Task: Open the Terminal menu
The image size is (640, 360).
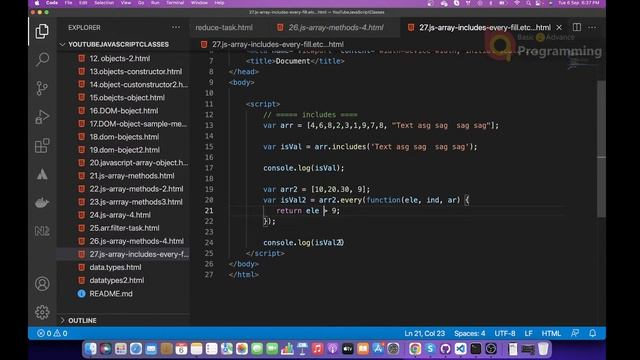Action: coord(175,3)
